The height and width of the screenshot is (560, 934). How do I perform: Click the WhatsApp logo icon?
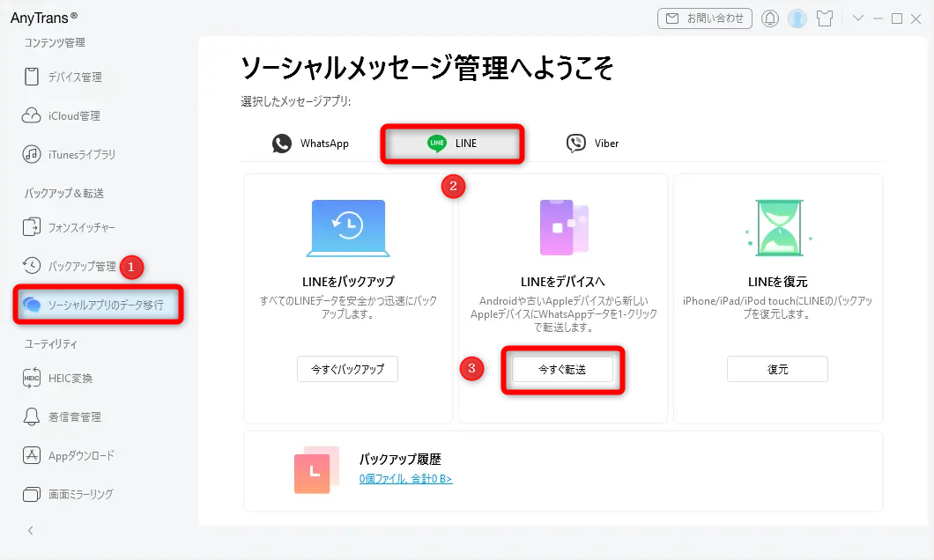(282, 144)
